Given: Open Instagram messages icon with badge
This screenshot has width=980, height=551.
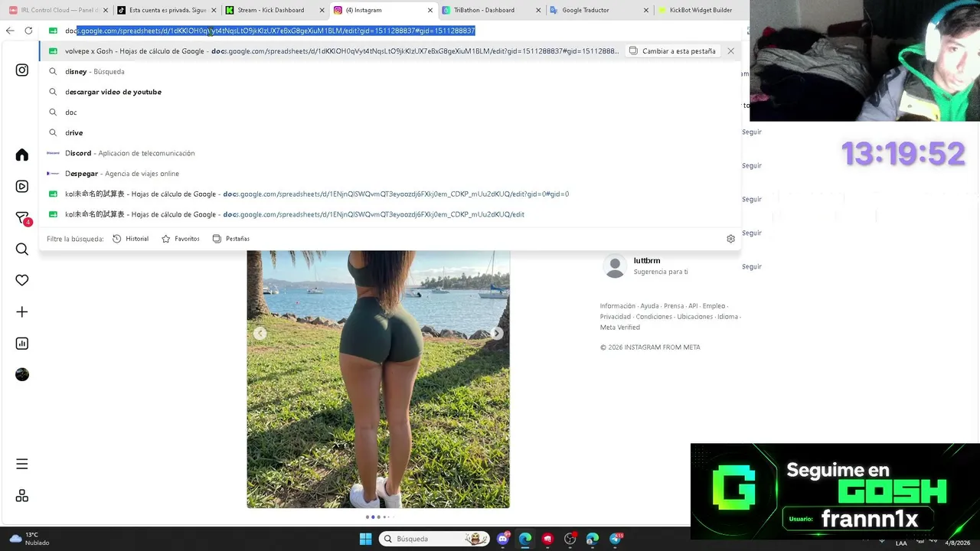Looking at the screenshot, I should coord(22,218).
